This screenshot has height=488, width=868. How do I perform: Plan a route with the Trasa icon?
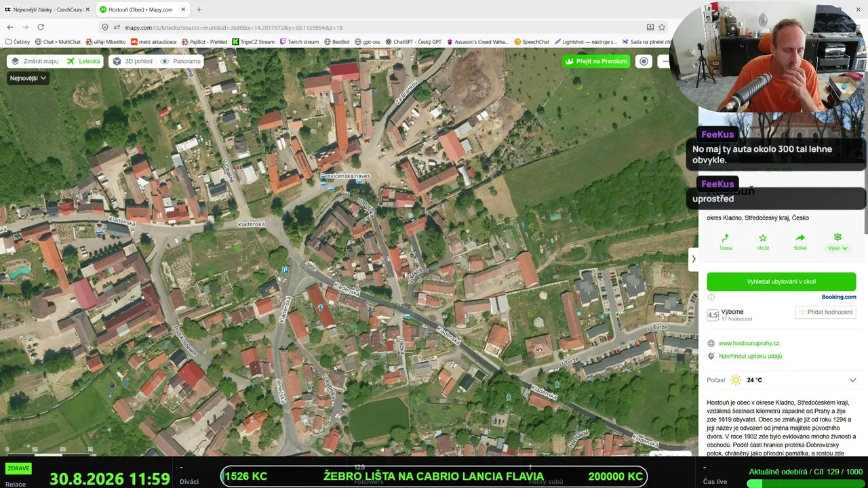pyautogui.click(x=726, y=242)
